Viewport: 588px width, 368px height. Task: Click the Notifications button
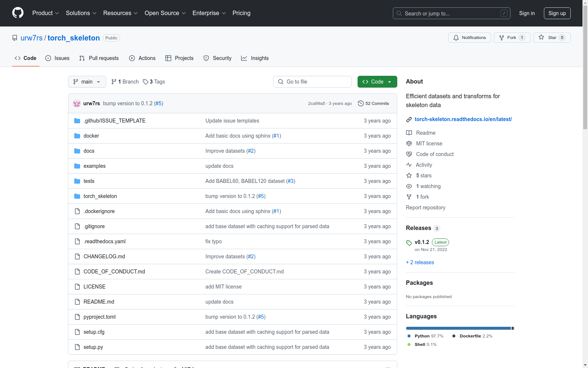470,38
